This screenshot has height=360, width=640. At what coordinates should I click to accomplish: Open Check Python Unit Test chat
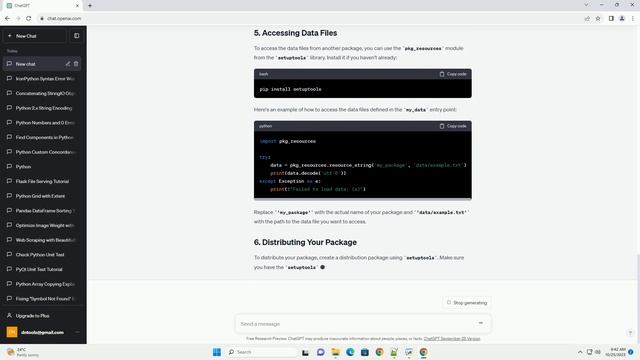[43, 255]
